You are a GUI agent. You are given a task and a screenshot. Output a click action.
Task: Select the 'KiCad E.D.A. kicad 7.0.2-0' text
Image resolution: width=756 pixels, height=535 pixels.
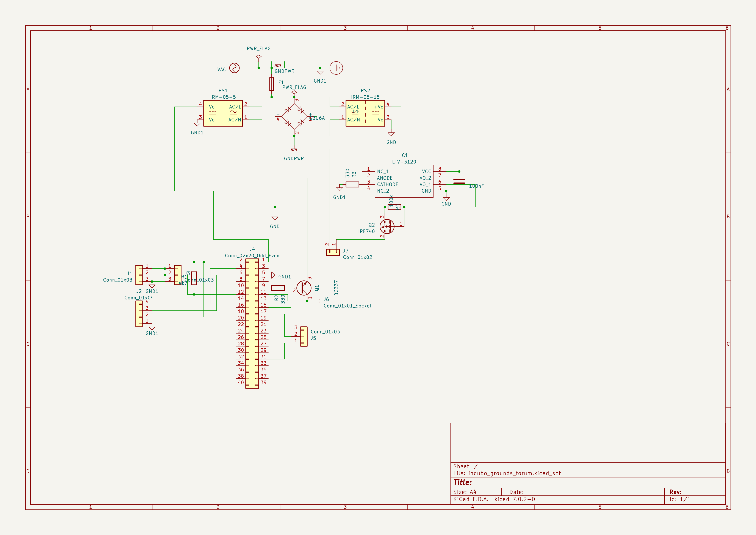(x=494, y=499)
